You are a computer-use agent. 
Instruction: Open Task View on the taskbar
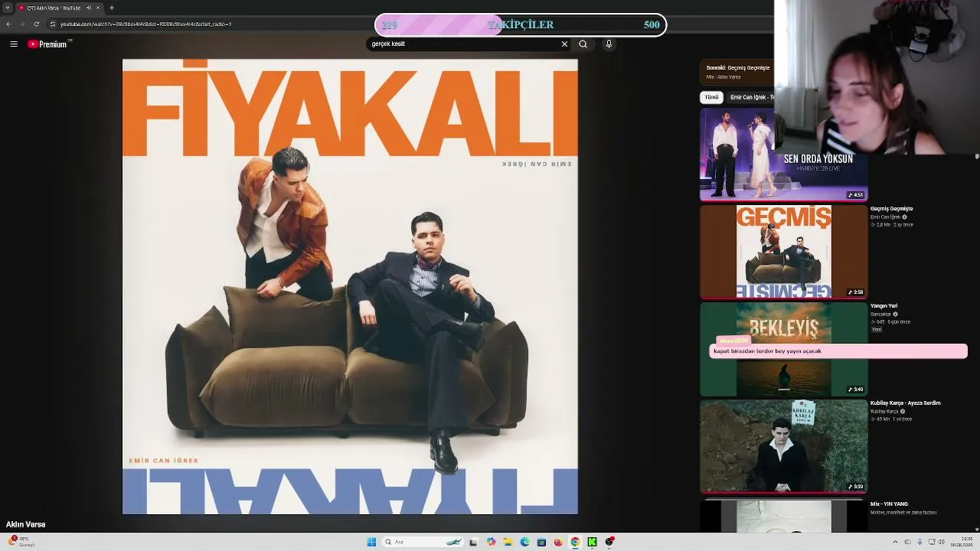tap(473, 542)
